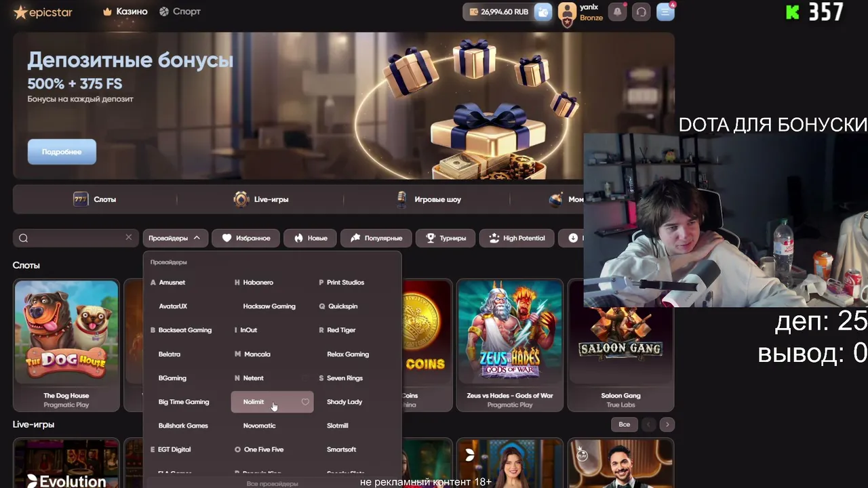Open the Evolution live game thumbnail
The height and width of the screenshot is (488, 868).
66,464
